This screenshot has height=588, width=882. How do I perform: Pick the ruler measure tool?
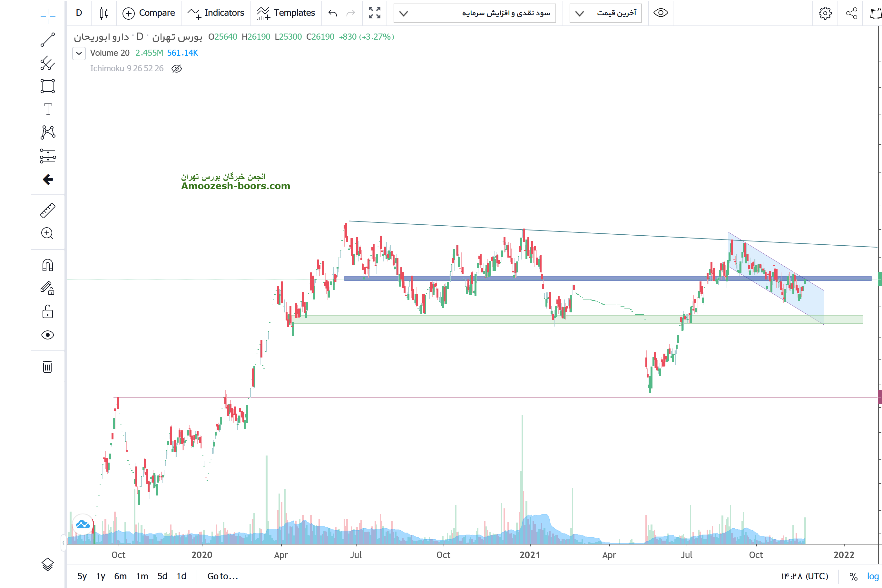pos(48,211)
